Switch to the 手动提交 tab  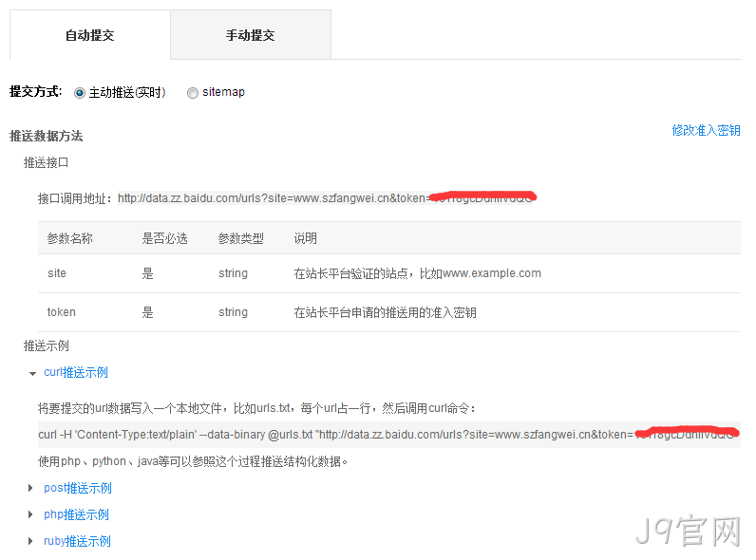[x=251, y=35]
